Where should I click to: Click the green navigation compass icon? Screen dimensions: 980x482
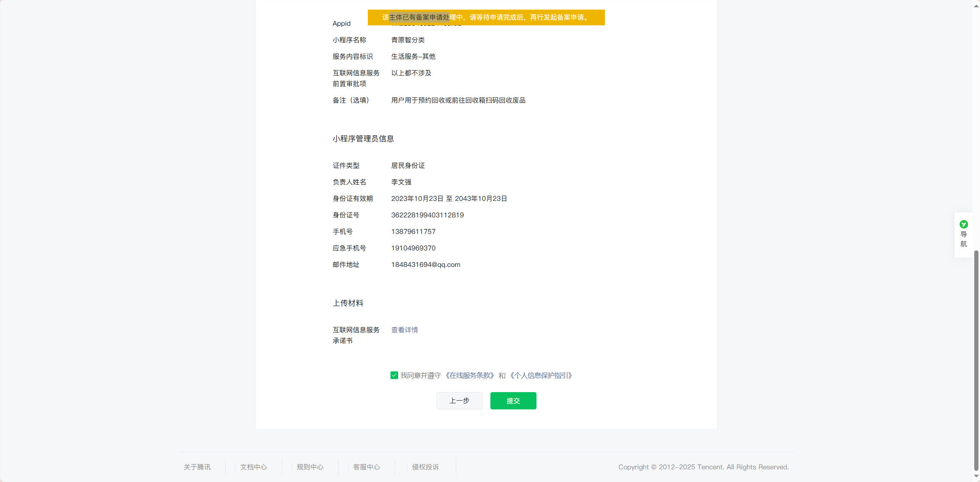point(963,224)
